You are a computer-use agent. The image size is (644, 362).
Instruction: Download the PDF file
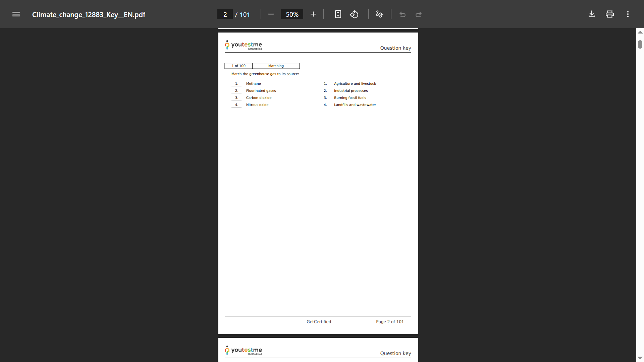[592, 14]
